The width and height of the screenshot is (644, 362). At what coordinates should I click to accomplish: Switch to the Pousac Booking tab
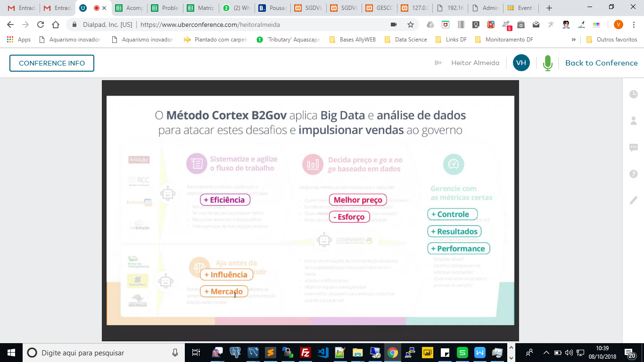(272, 8)
